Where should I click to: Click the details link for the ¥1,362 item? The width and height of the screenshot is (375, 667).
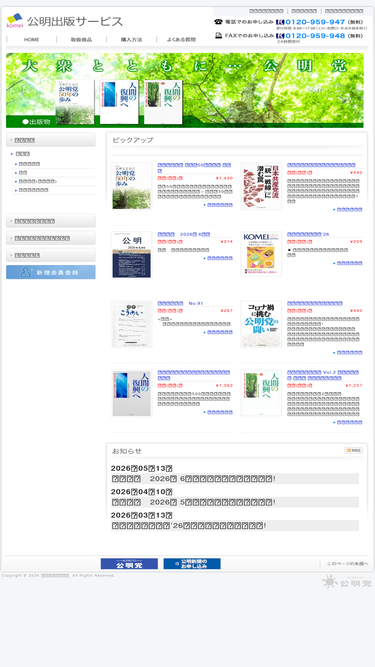[x=220, y=412]
